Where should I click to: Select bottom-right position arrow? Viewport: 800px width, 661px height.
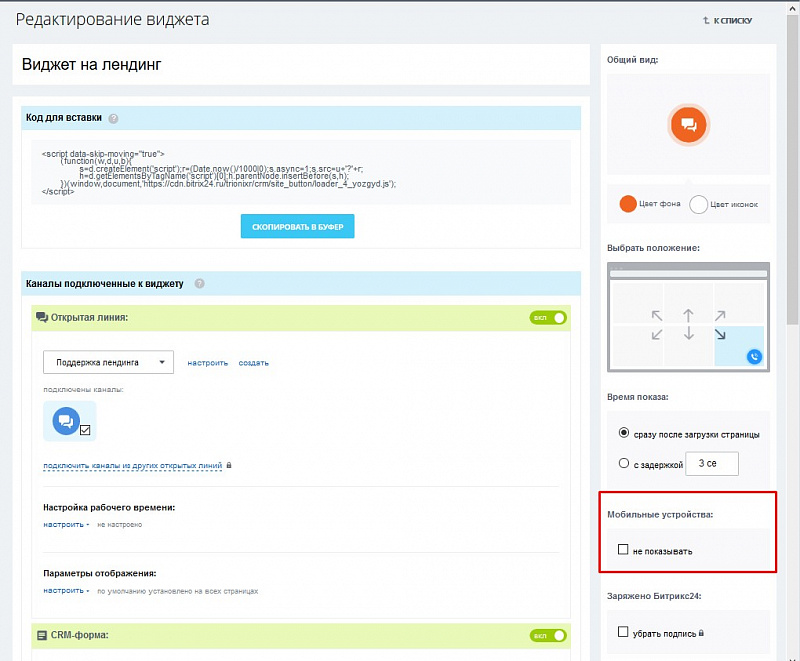[720, 335]
